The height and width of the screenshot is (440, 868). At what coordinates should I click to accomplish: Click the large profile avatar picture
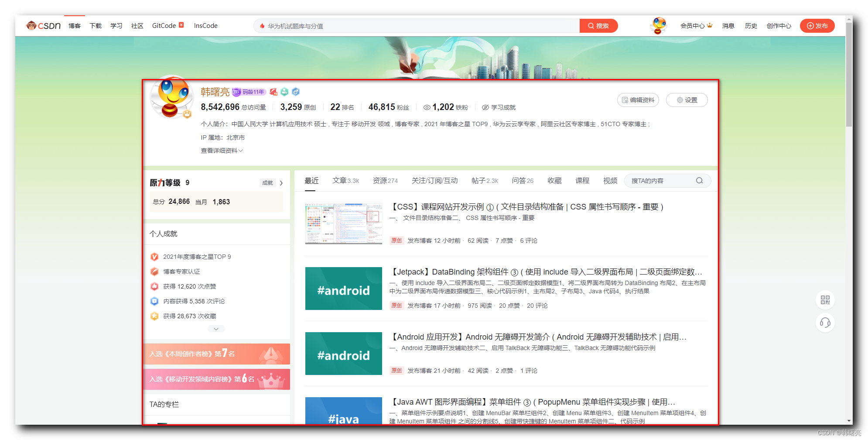click(171, 96)
